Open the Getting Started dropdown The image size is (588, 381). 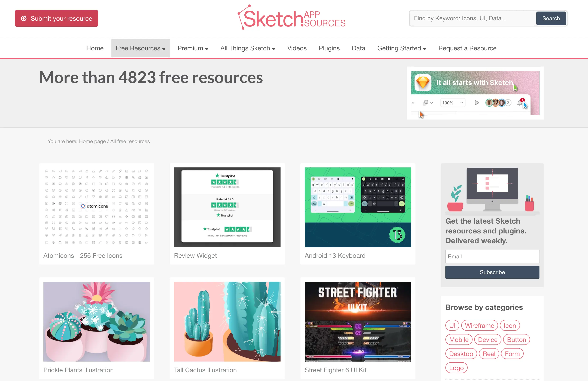402,48
